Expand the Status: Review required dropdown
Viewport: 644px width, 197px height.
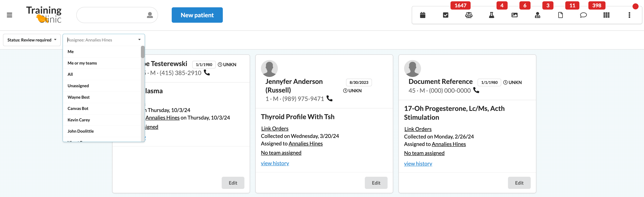pos(32,40)
